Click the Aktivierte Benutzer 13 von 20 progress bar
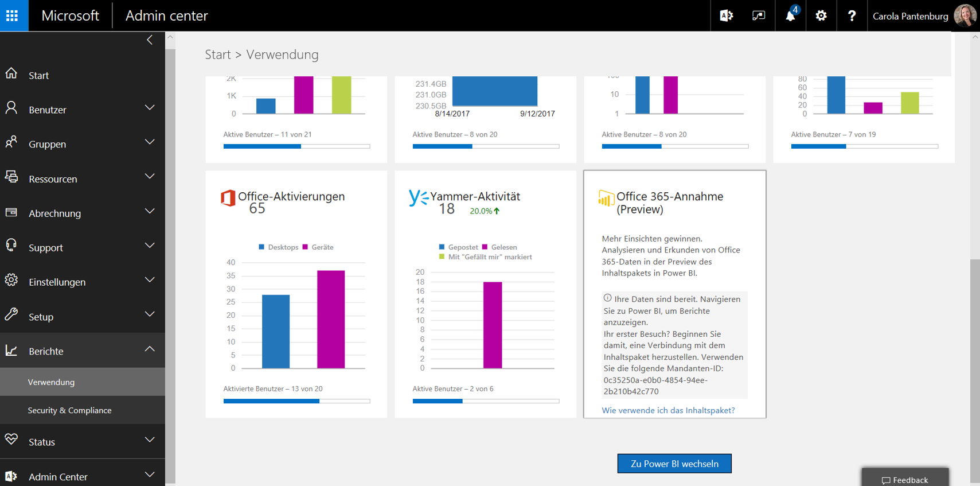980x486 pixels. click(296, 401)
